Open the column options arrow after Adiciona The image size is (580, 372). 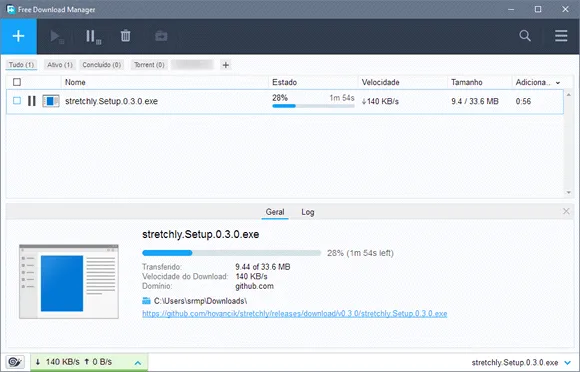(x=558, y=82)
